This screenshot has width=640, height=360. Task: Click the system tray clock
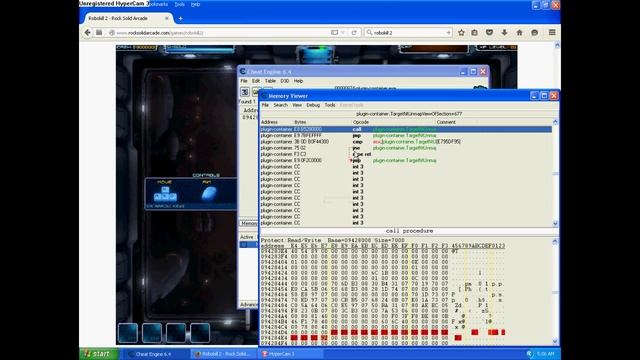coord(546,354)
